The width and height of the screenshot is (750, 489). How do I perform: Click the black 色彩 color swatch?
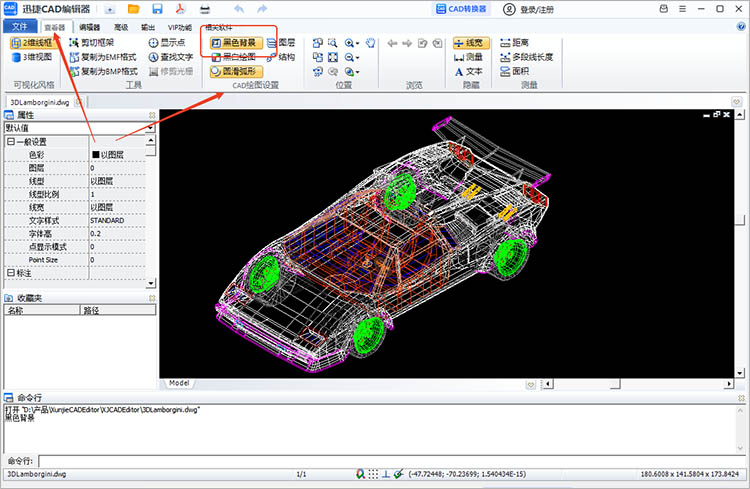[x=96, y=155]
